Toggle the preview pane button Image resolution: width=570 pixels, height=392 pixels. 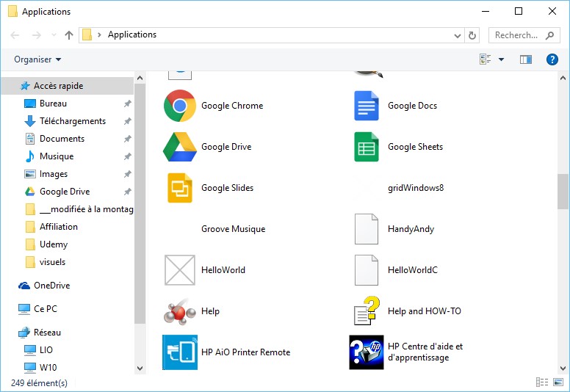525,59
